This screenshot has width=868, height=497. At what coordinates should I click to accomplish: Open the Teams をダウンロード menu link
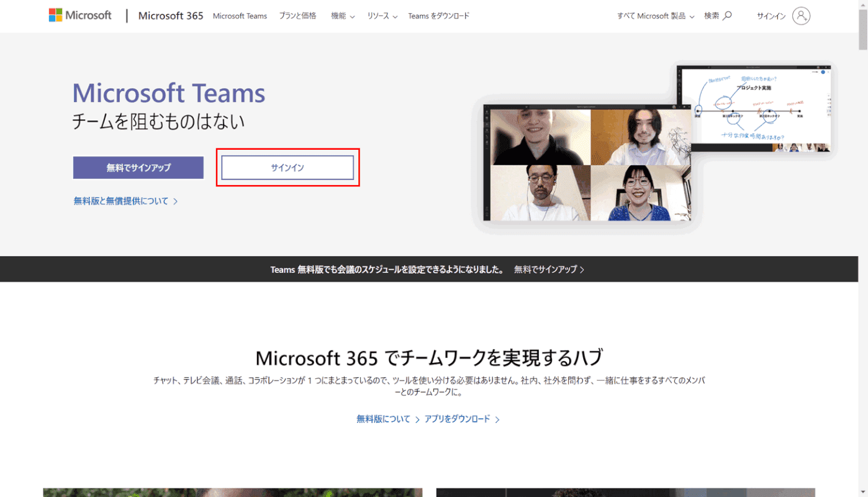(x=439, y=16)
